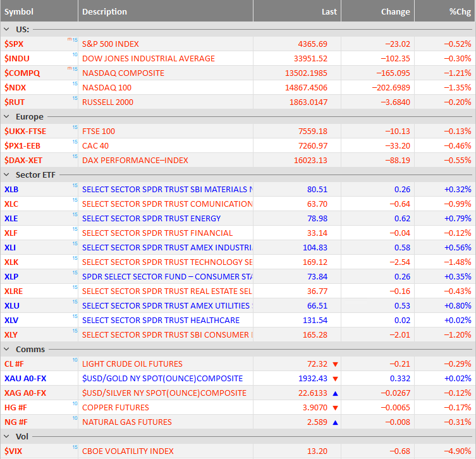Select the XLRE symbol
Image resolution: width=476 pixels, height=459 pixels.
pos(14,291)
